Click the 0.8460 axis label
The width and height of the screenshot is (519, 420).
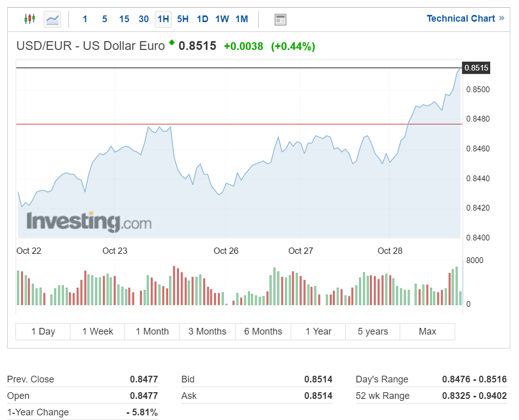tap(478, 148)
